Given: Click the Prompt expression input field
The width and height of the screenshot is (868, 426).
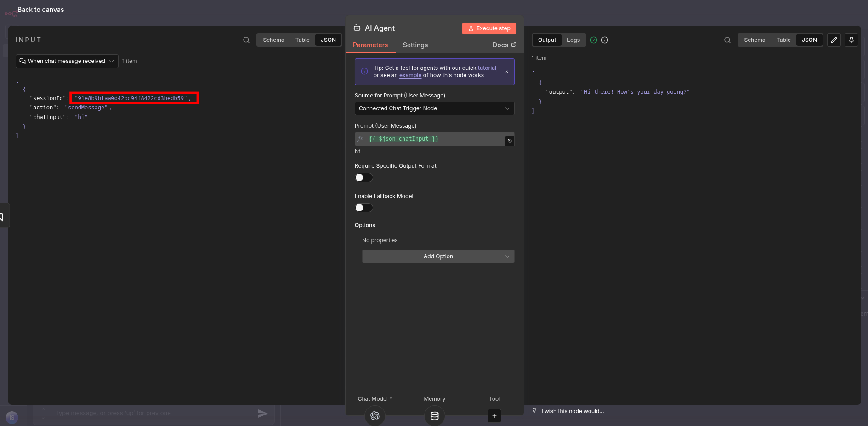Looking at the screenshot, I should (435, 139).
